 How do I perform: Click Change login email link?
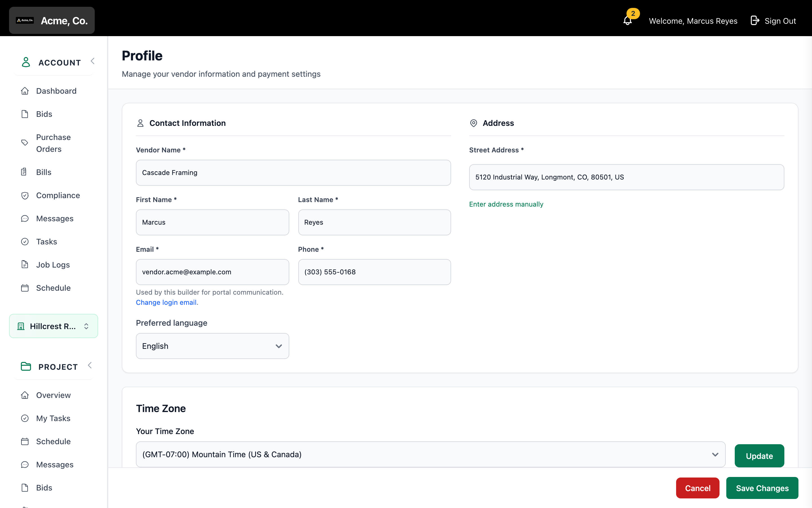(167, 302)
